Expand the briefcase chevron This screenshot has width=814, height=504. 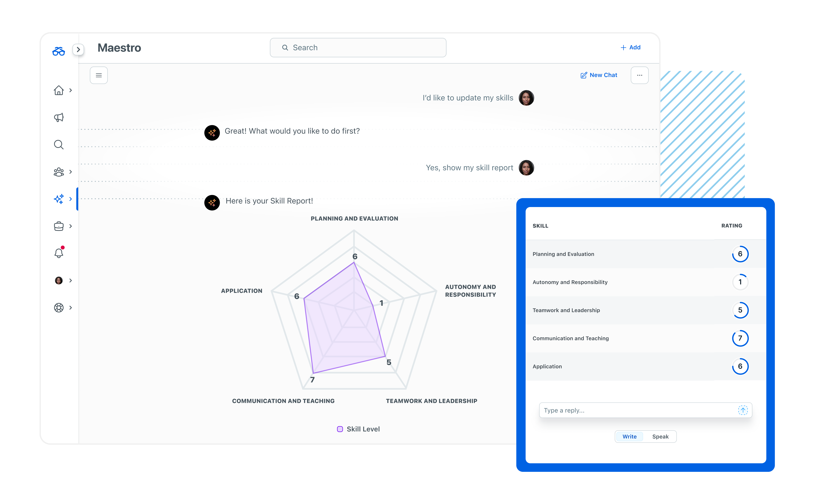(71, 226)
